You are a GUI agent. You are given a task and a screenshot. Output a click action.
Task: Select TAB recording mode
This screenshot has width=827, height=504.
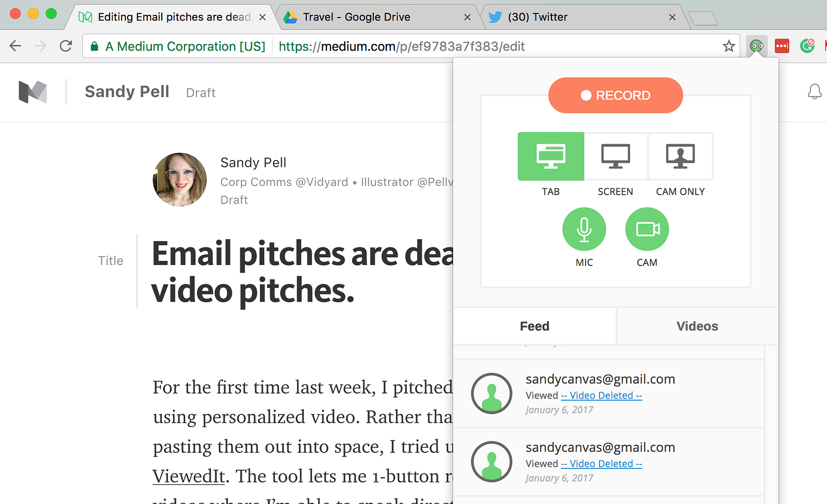[551, 156]
